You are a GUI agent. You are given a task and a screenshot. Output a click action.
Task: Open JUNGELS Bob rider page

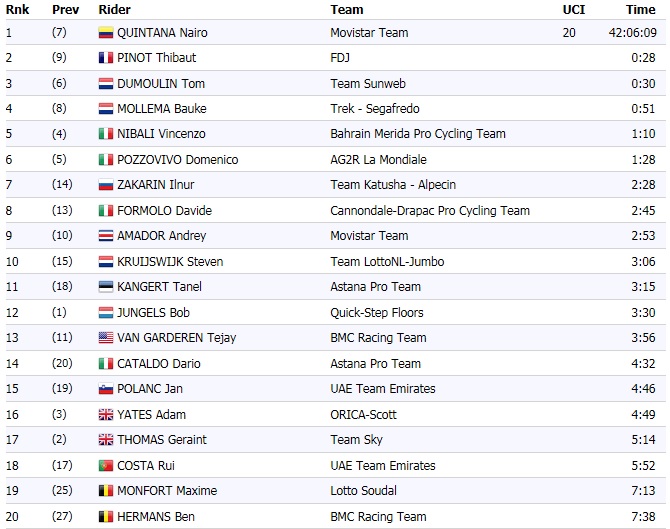[x=153, y=312]
